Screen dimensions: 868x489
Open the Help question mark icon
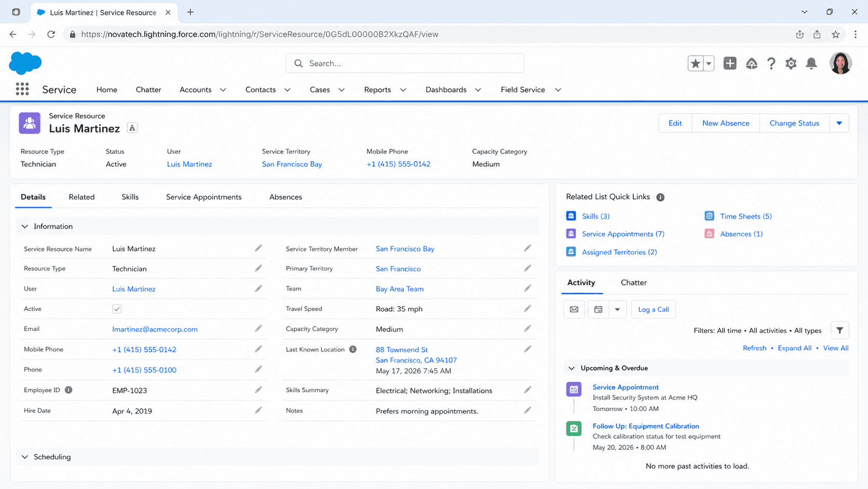click(771, 63)
